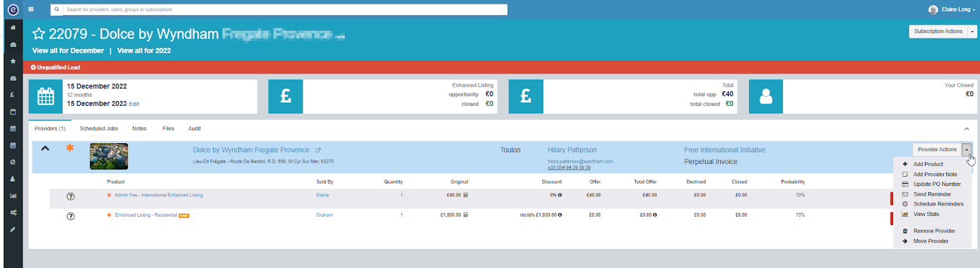The height and width of the screenshot is (268, 980).
Task: Click the large calendar icon tile
Action: point(46,97)
